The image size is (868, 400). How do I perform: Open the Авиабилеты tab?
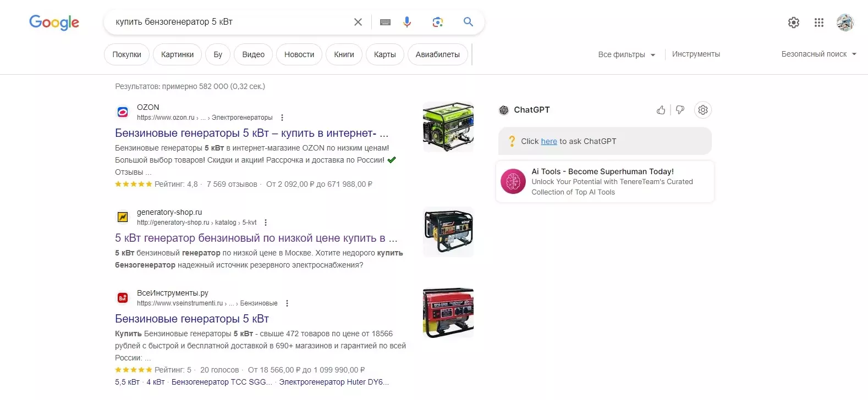[438, 54]
